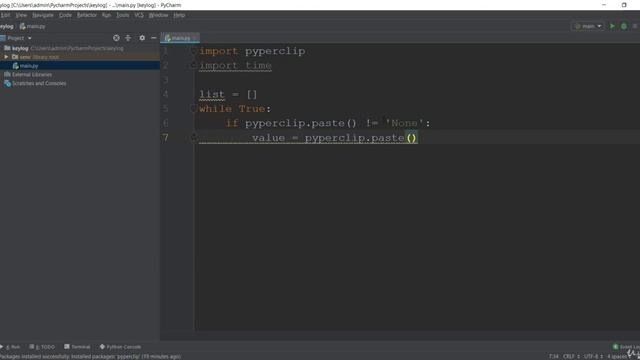The image size is (640, 360).
Task: Hide the Project panel with minus icon
Action: [153, 38]
